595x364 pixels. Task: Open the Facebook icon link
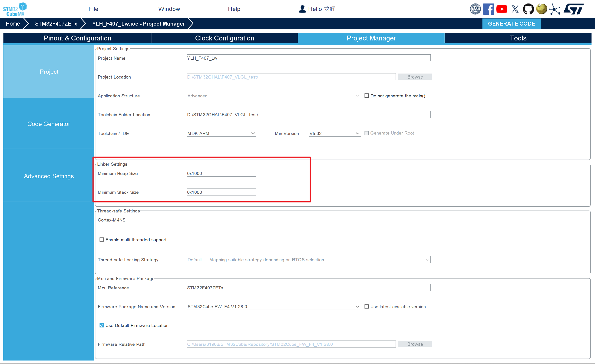[488, 9]
